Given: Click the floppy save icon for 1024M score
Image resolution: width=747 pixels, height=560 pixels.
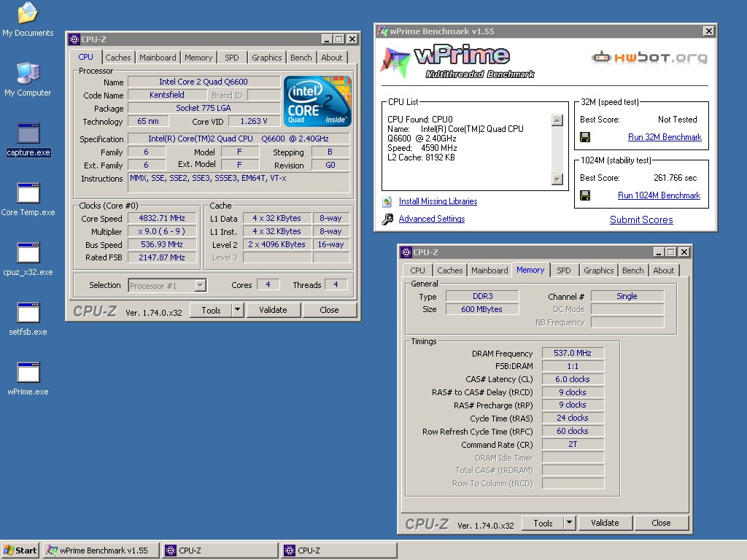Looking at the screenshot, I should coord(585,195).
